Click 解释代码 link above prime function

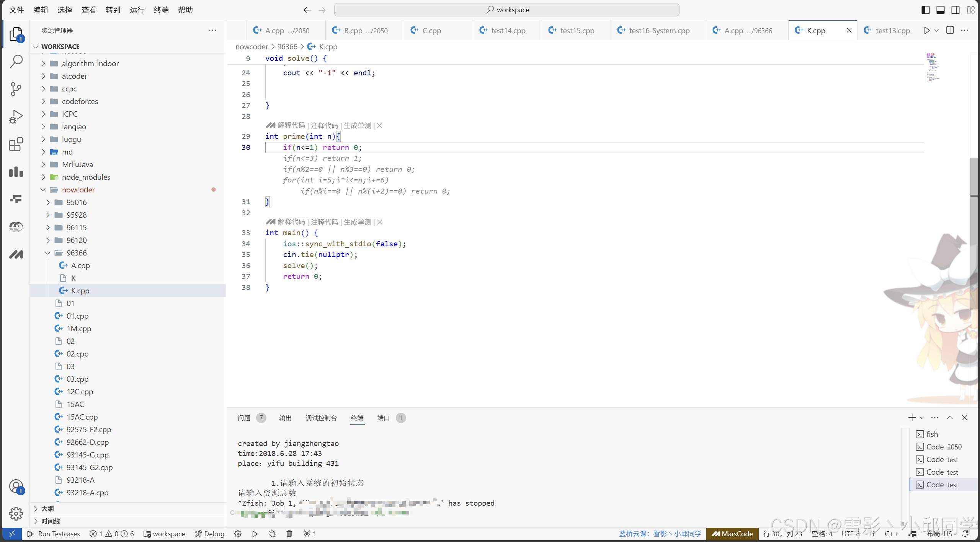(291, 125)
